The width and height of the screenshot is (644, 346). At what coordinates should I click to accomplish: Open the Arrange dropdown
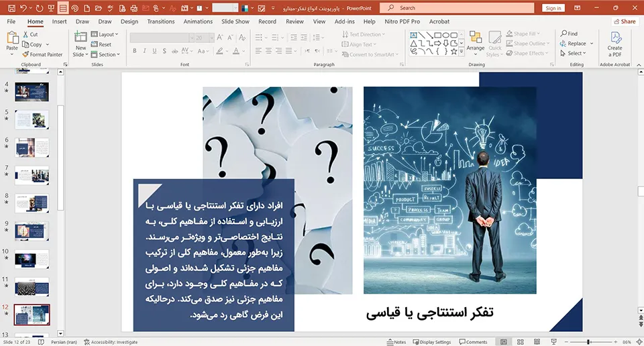coord(476,44)
